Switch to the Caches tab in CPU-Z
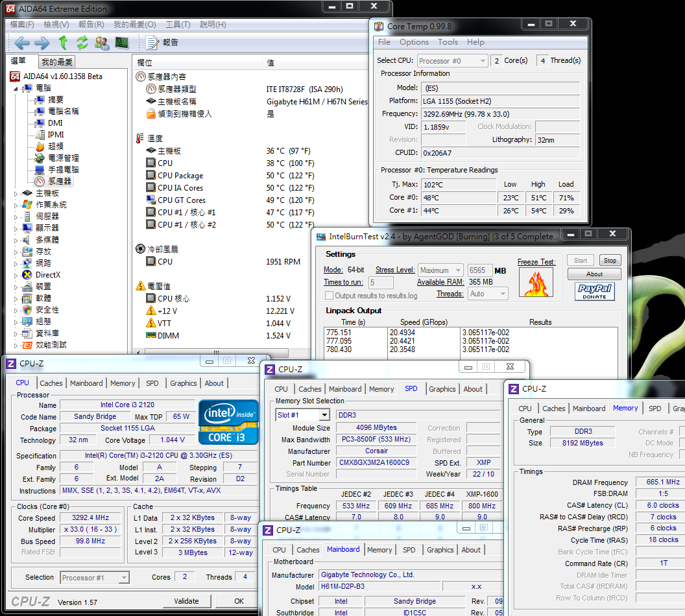 [x=51, y=383]
